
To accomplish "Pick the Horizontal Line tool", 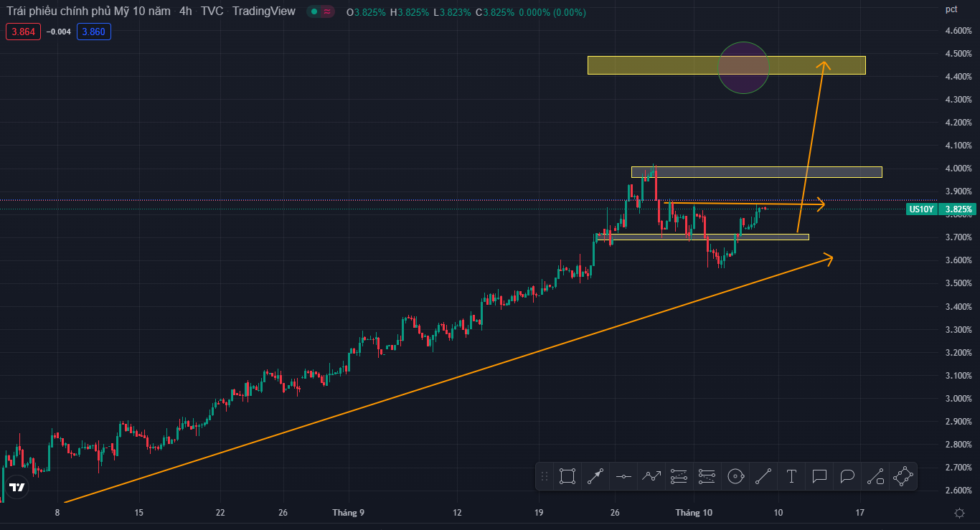I will 623,476.
